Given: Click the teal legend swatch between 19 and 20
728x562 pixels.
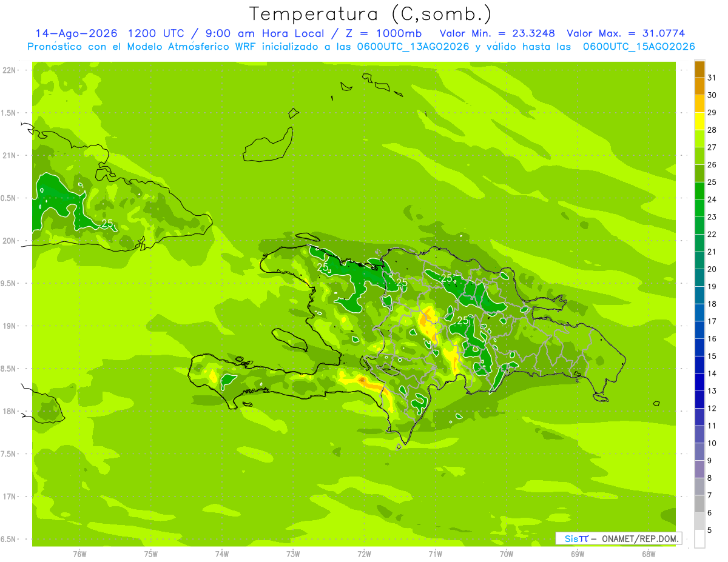Looking at the screenshot, I should point(699,278).
